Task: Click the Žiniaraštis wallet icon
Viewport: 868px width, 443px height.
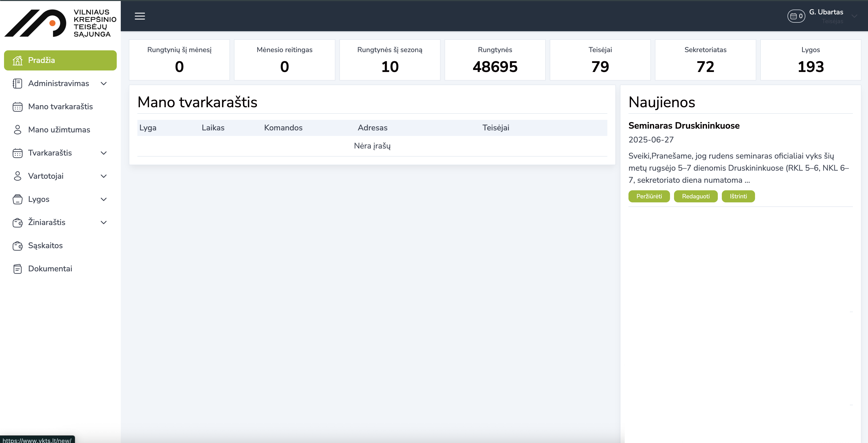Action: click(18, 223)
